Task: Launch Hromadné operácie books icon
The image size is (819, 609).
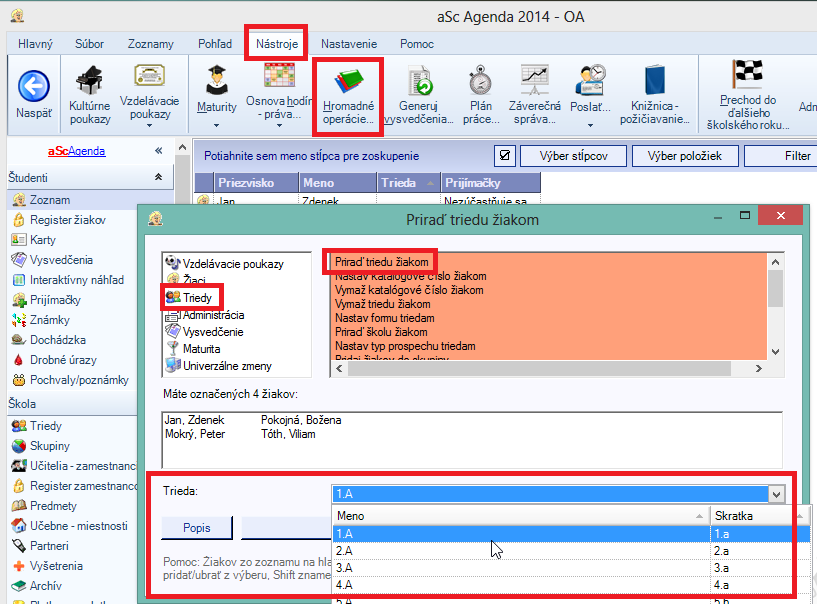Action: (x=348, y=81)
